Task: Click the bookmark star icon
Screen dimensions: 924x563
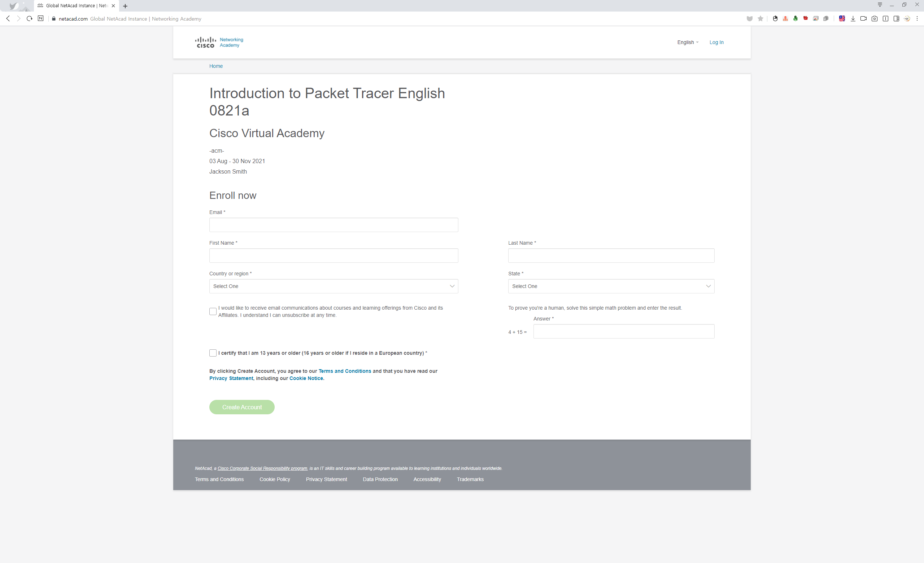Action: pos(760,19)
